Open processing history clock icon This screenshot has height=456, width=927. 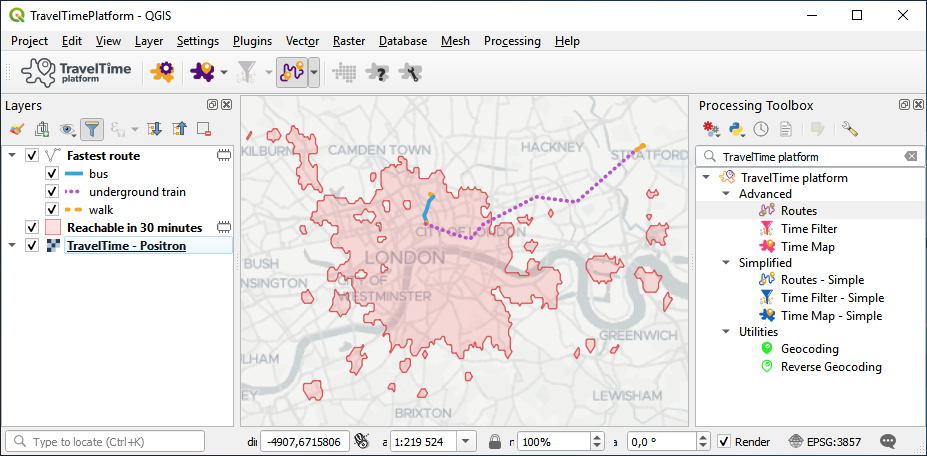761,129
